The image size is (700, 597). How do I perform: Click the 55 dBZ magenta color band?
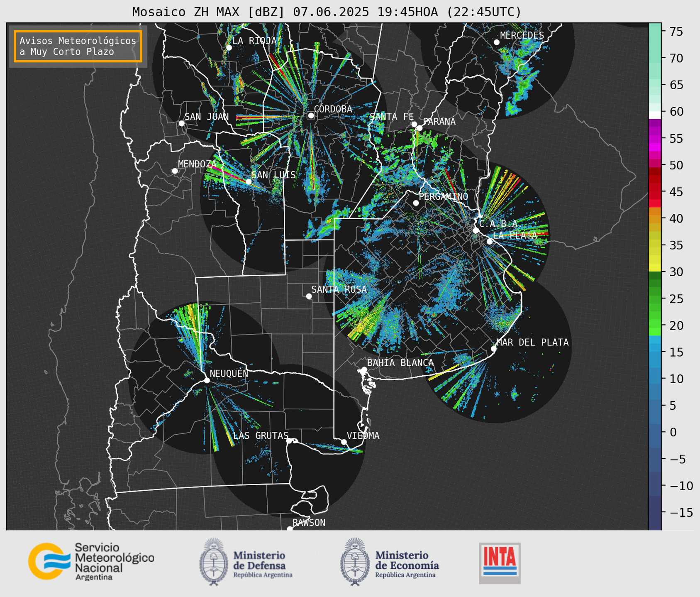point(654,139)
